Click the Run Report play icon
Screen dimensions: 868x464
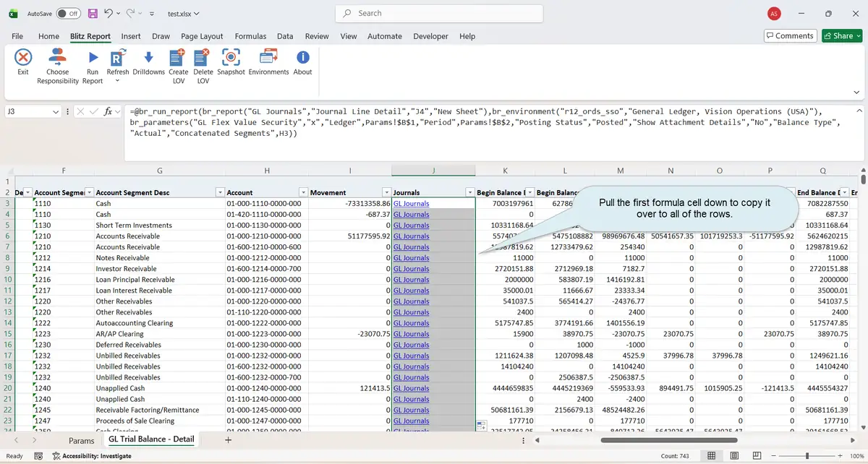click(93, 58)
